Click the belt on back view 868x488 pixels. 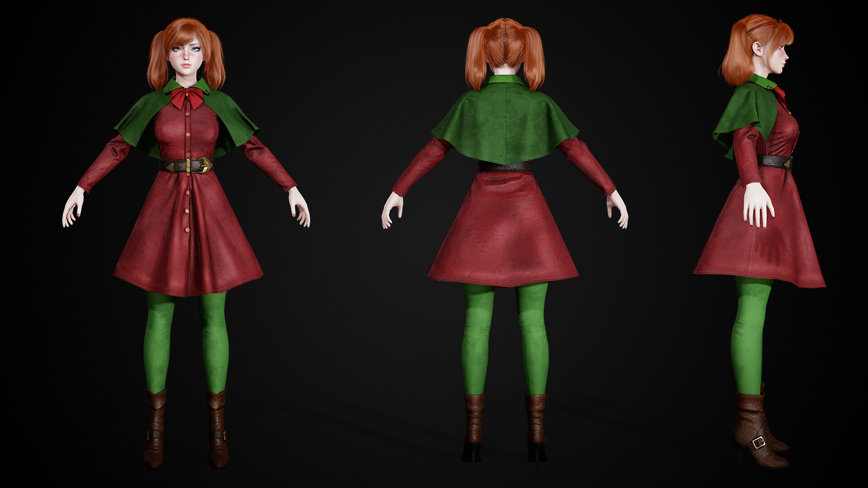505,167
